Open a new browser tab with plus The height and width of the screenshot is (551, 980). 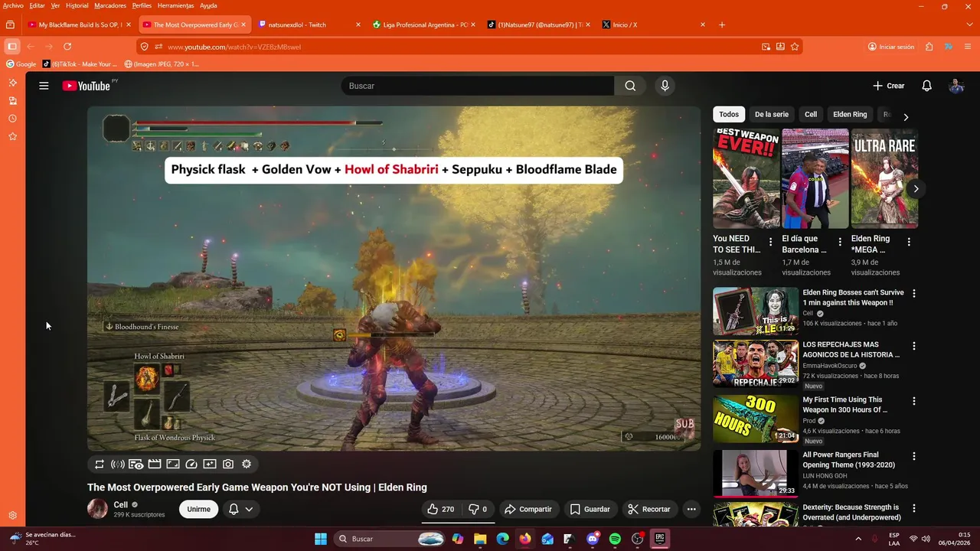(x=722, y=24)
